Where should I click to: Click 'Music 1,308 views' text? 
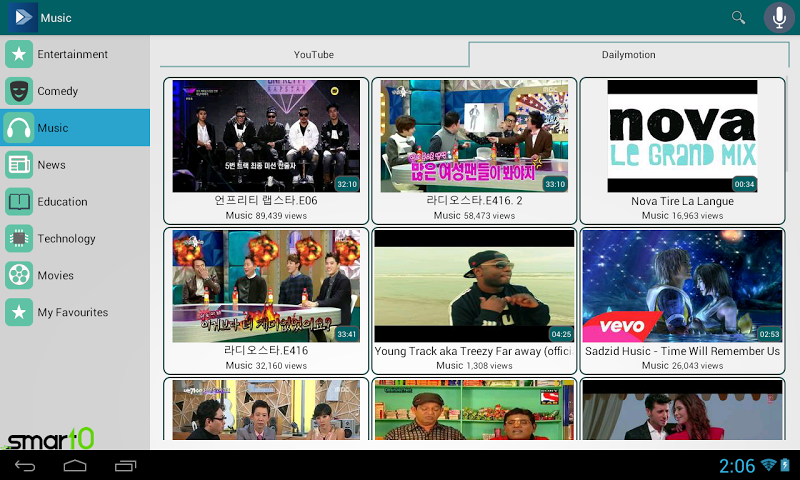(x=474, y=365)
